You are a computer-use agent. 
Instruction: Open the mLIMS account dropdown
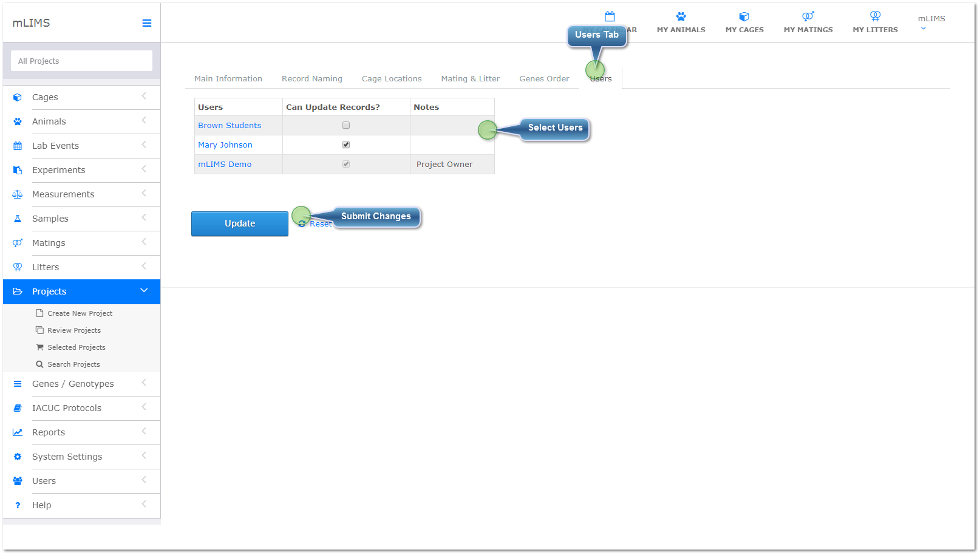[x=931, y=22]
